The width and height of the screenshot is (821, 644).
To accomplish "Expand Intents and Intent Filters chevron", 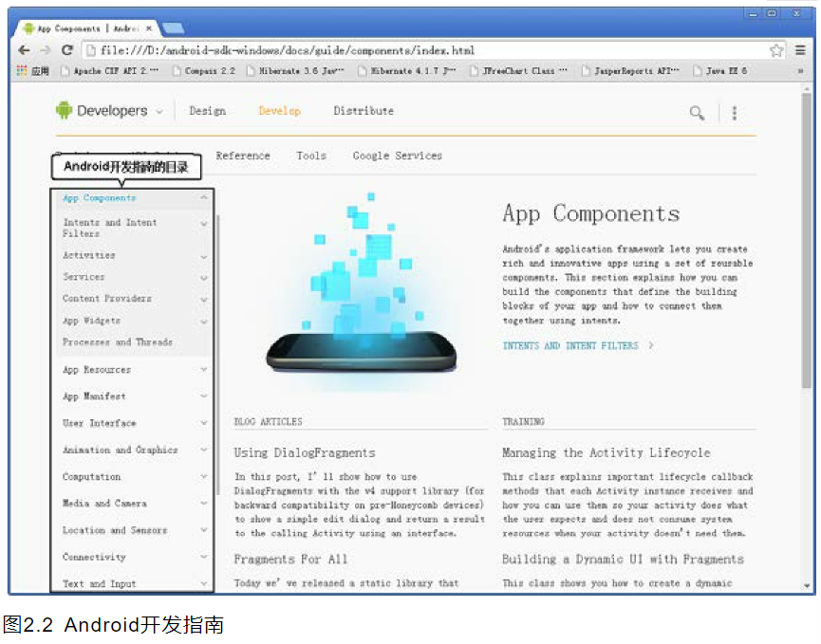I will (x=204, y=224).
